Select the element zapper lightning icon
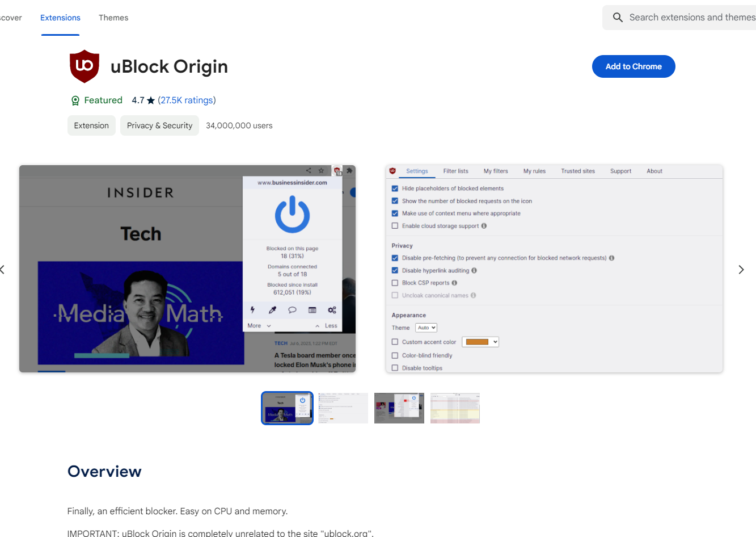The image size is (756, 537). (252, 310)
